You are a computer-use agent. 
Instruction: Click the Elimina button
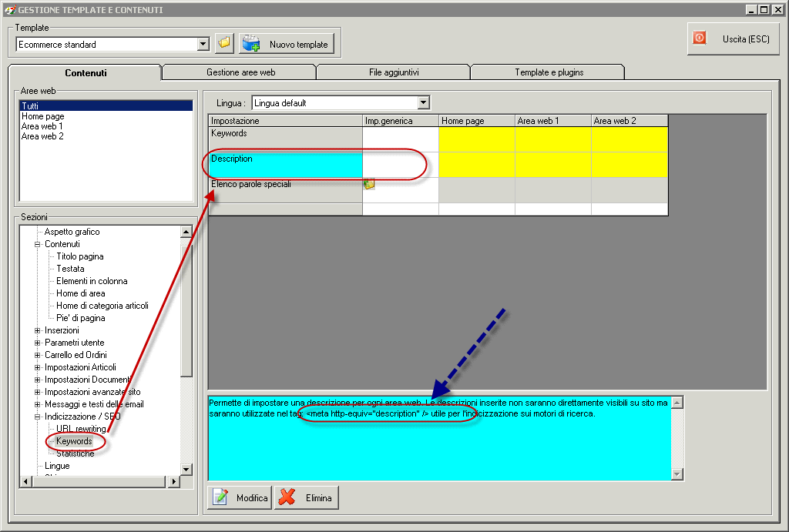coord(307,498)
